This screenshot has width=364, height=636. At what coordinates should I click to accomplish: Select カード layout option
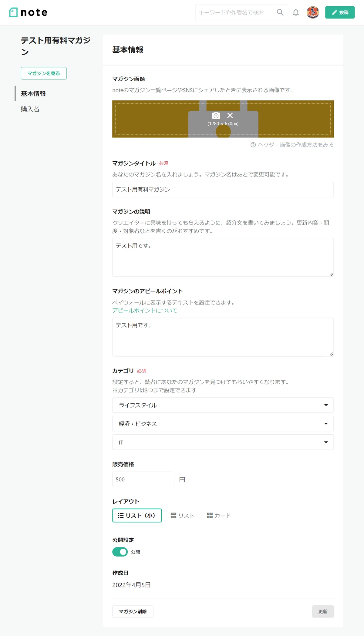[x=219, y=516]
